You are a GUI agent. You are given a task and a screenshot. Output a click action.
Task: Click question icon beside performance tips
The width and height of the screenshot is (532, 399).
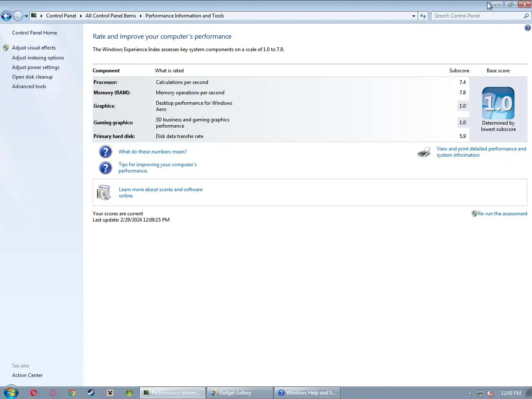pos(106,168)
